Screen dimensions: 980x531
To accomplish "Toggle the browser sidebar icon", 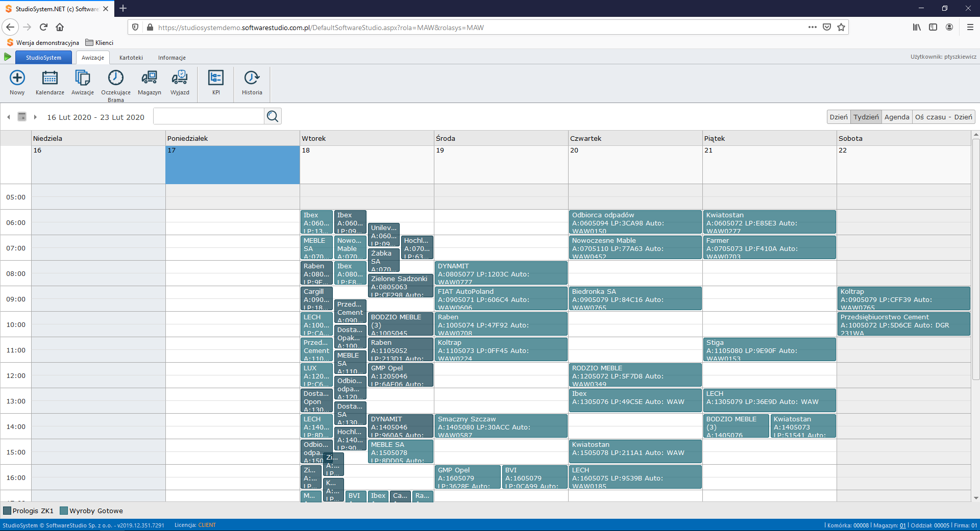I will (x=933, y=27).
